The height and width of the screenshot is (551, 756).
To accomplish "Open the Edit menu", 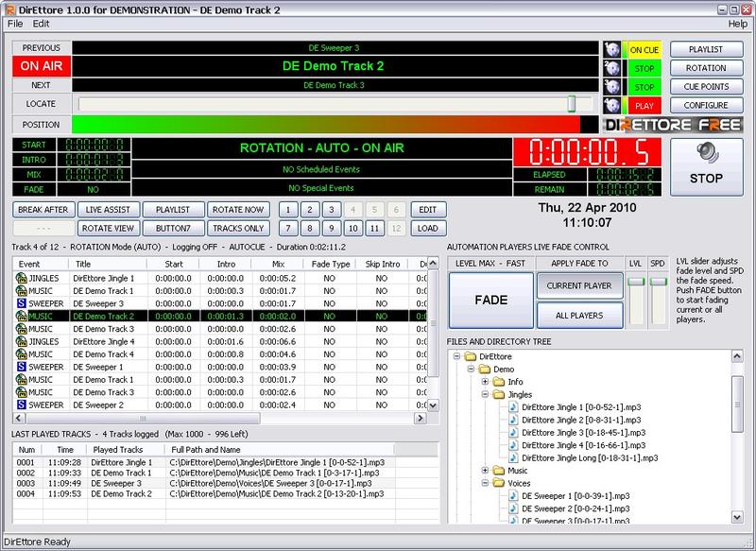I will tap(41, 24).
